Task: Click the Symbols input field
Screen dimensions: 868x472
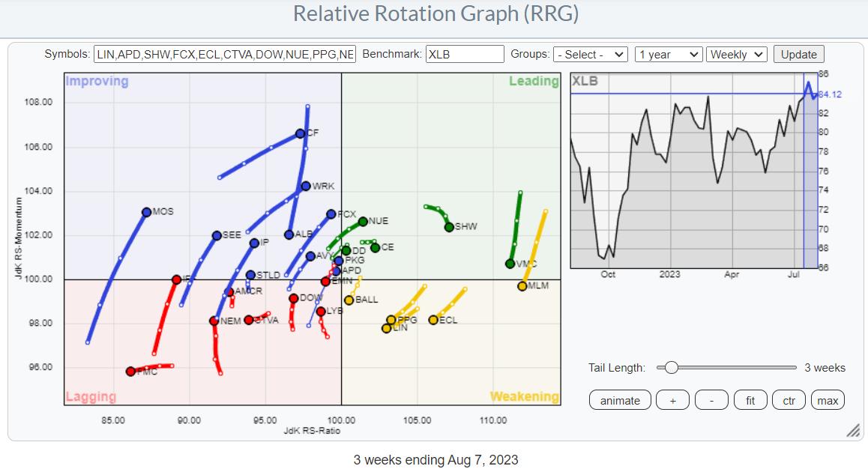Action: click(225, 55)
